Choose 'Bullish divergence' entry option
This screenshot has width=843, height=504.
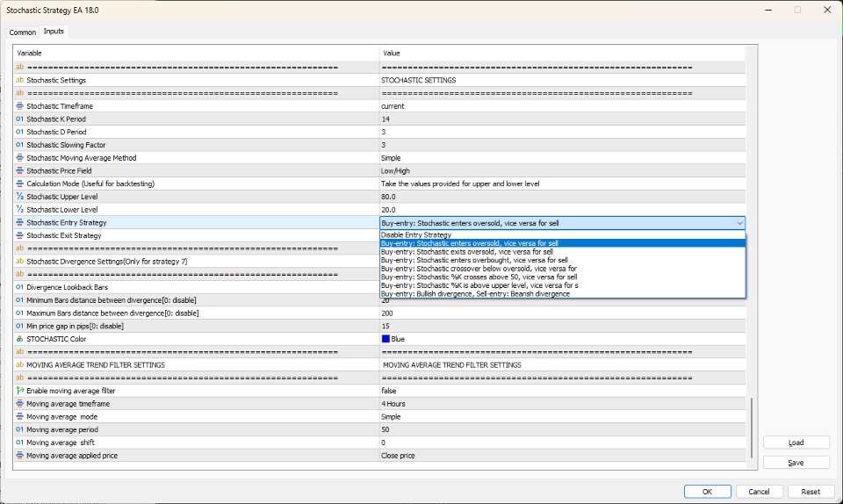pyautogui.click(x=562, y=294)
